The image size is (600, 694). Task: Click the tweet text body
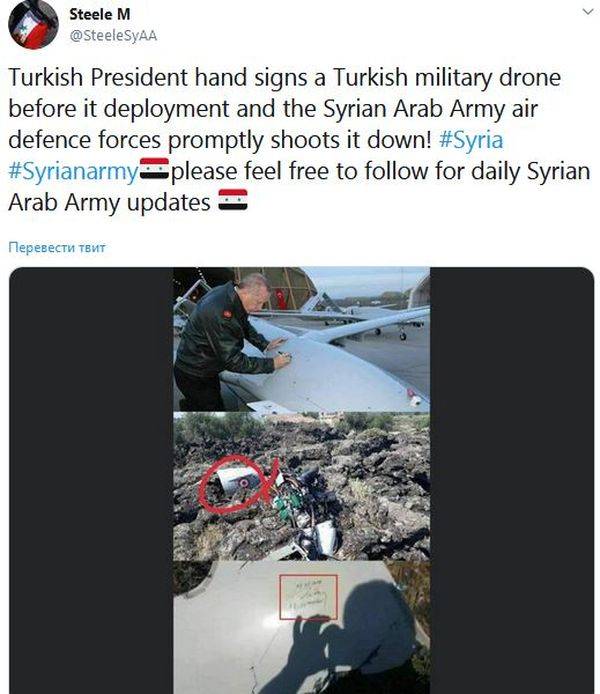coord(300,140)
